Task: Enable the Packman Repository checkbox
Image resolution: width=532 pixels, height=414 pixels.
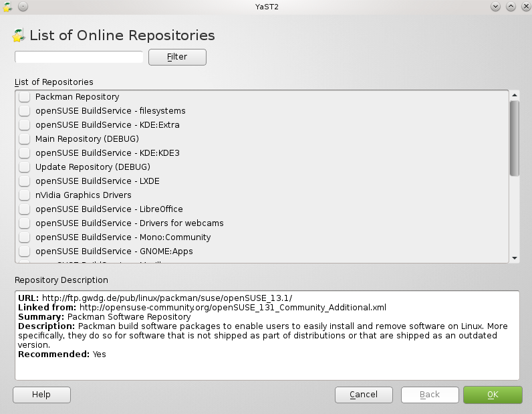Action: coord(24,97)
